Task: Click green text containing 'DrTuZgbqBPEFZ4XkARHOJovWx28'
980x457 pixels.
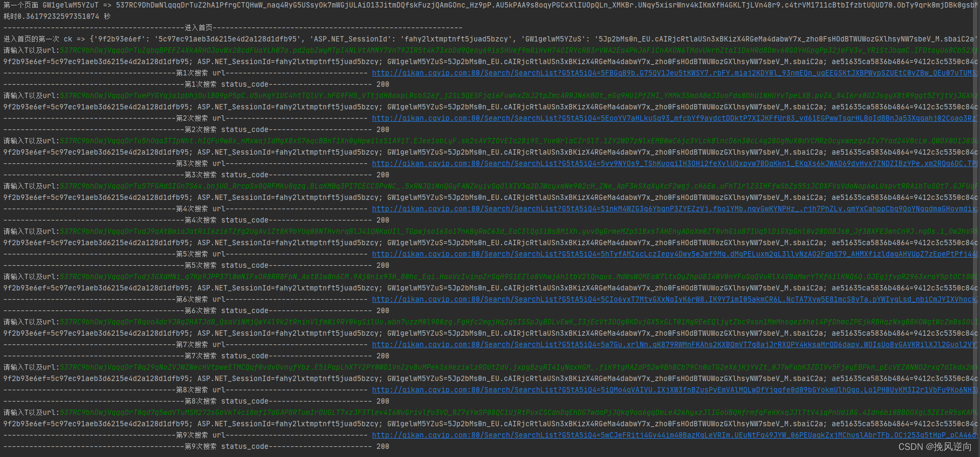Action: tap(518, 51)
